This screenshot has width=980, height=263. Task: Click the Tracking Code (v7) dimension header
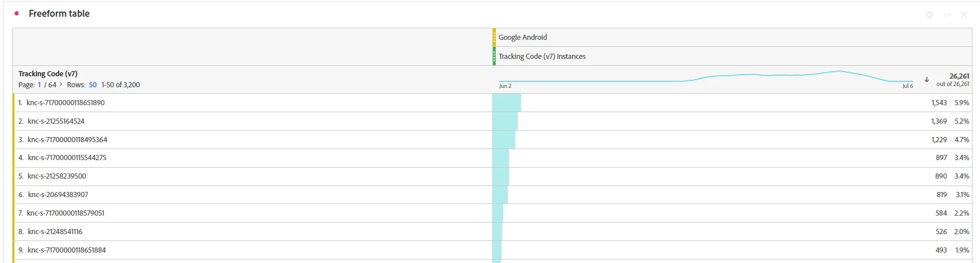pyautogui.click(x=48, y=73)
